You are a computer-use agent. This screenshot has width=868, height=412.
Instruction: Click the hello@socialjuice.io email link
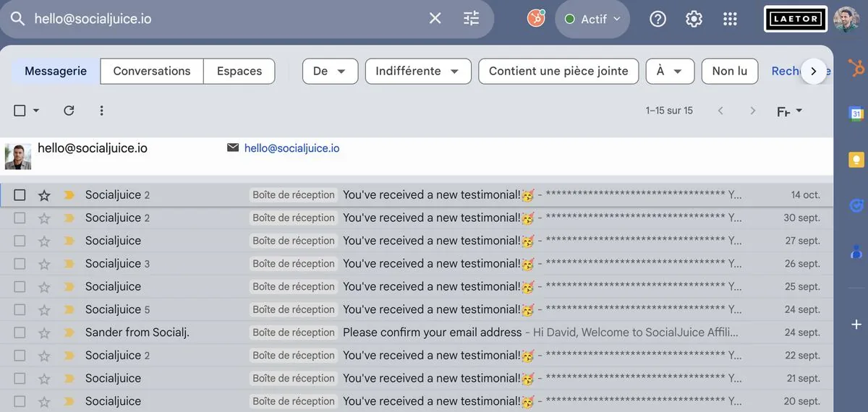coord(292,148)
